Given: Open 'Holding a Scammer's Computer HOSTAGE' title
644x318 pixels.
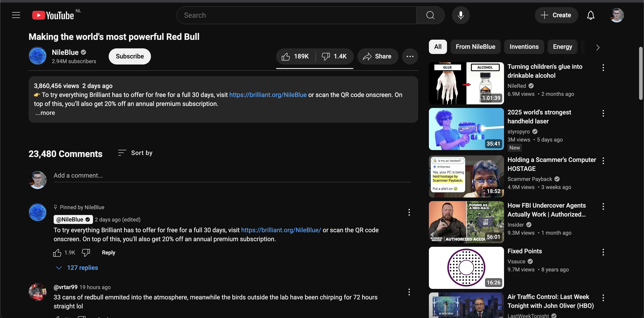Looking at the screenshot, I should point(552,164).
